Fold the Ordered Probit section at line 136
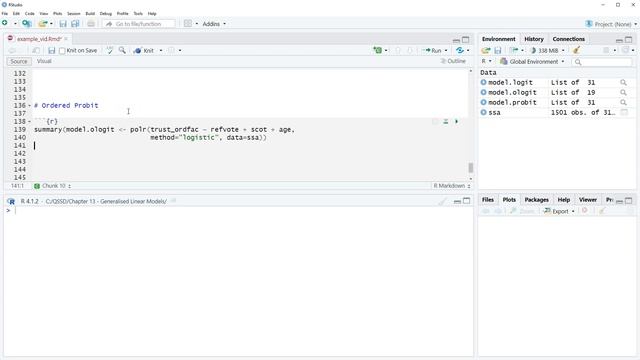Screen dimensions: 640x360 [29, 106]
